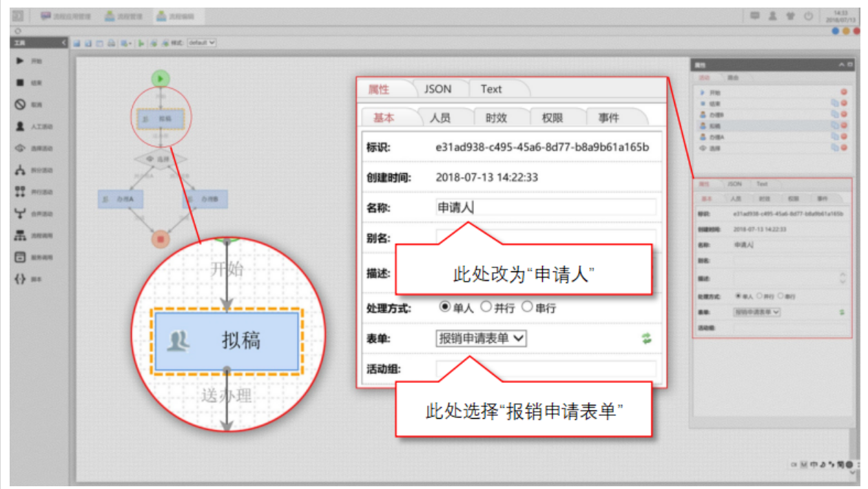Screen dimensions: 868x489
Task: Click the blue circle at top right
Action: point(836,31)
